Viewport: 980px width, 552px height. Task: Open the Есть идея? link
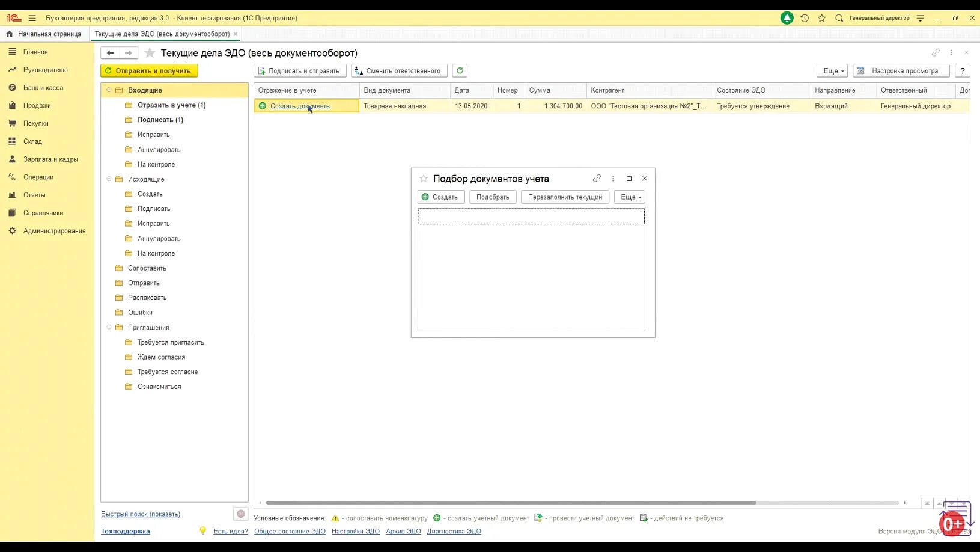click(x=231, y=532)
